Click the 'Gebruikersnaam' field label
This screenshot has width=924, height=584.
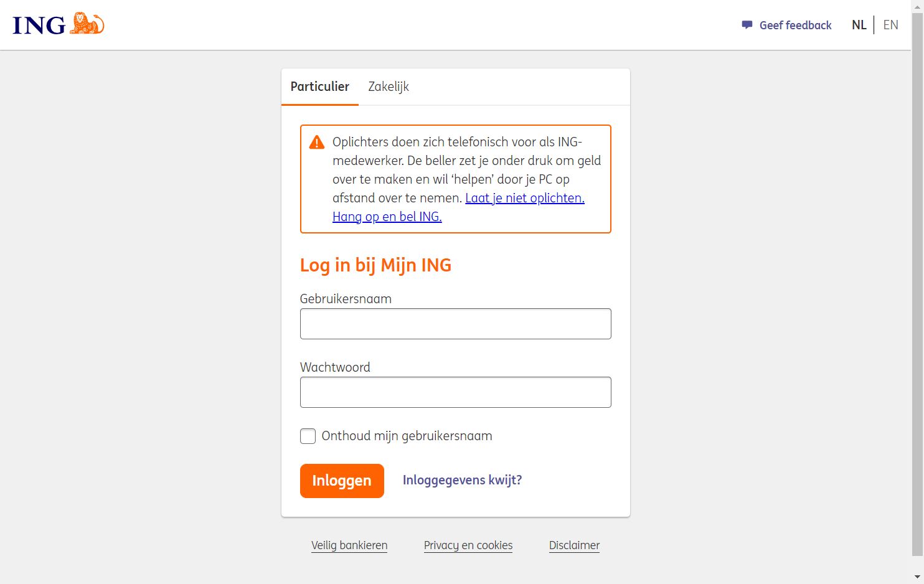click(x=346, y=299)
